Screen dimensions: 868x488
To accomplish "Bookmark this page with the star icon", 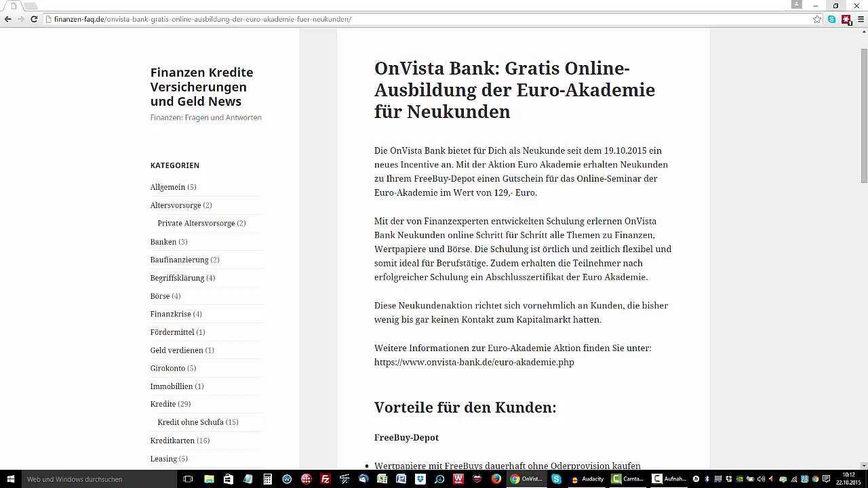I will point(817,19).
